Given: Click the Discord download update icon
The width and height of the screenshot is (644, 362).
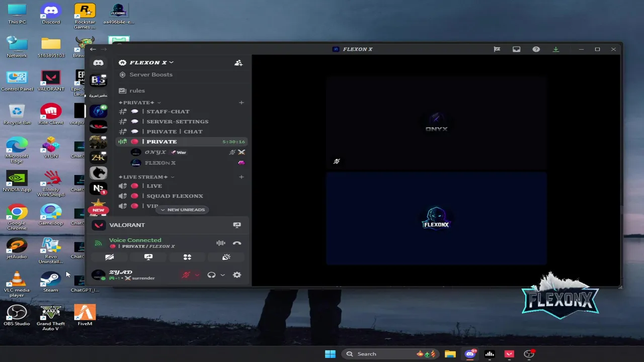Looking at the screenshot, I should (x=556, y=49).
